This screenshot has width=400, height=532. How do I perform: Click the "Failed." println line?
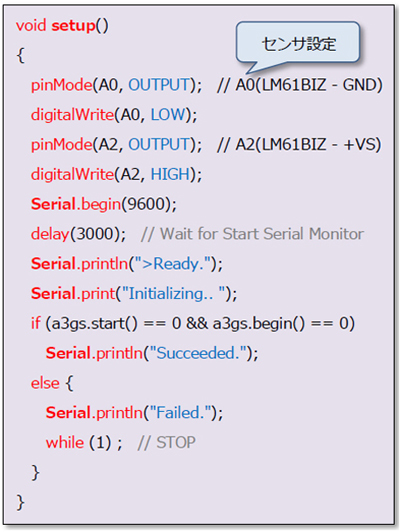134,413
